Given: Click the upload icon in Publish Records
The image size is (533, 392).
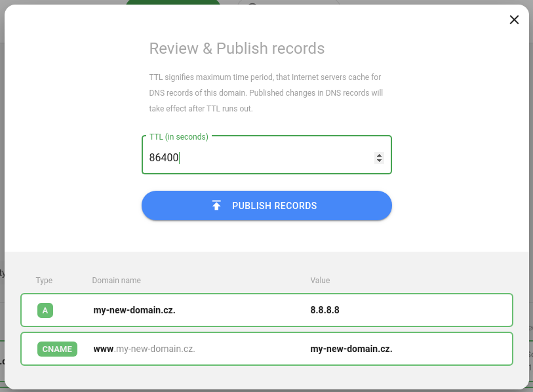Looking at the screenshot, I should pyautogui.click(x=216, y=205).
